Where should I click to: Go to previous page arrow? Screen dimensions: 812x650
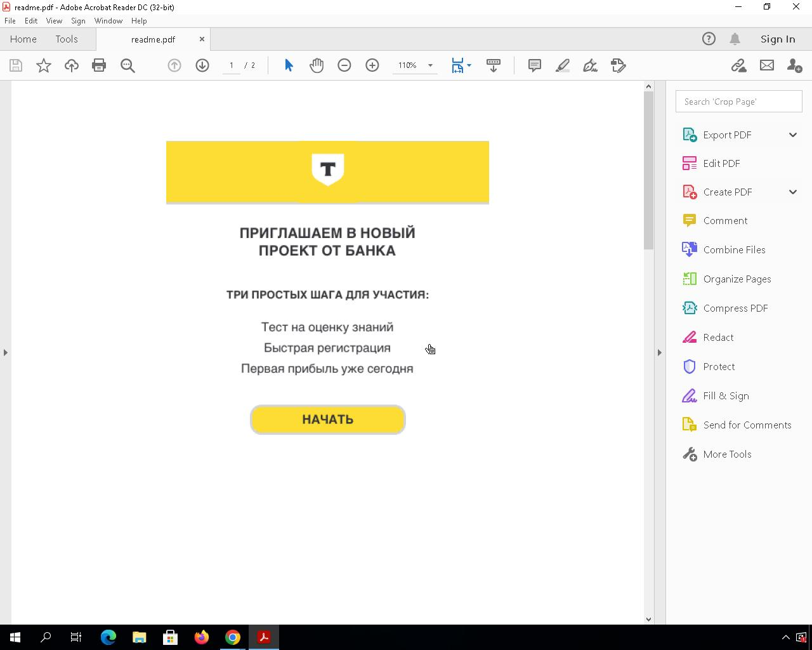(174, 65)
